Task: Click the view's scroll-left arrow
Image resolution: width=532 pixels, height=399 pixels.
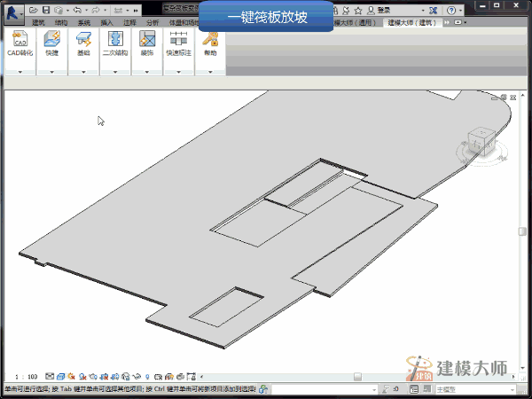Action: click(201, 377)
